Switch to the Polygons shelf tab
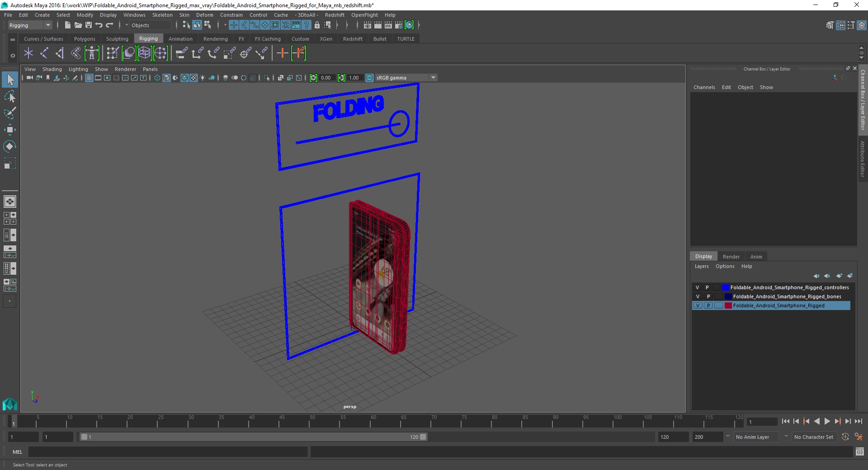The height and width of the screenshot is (470, 868). tap(85, 39)
